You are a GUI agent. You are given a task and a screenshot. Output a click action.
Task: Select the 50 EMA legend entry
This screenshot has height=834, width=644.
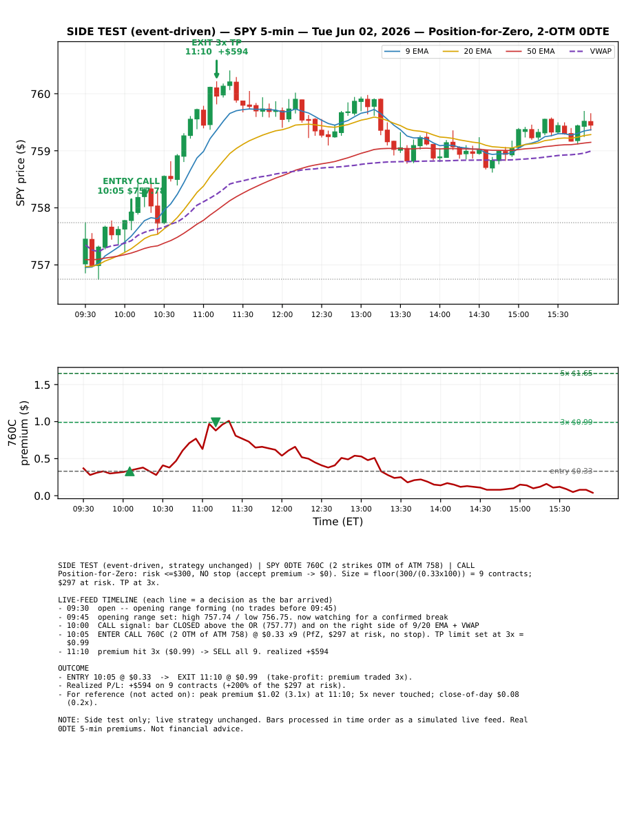pyautogui.click(x=530, y=52)
